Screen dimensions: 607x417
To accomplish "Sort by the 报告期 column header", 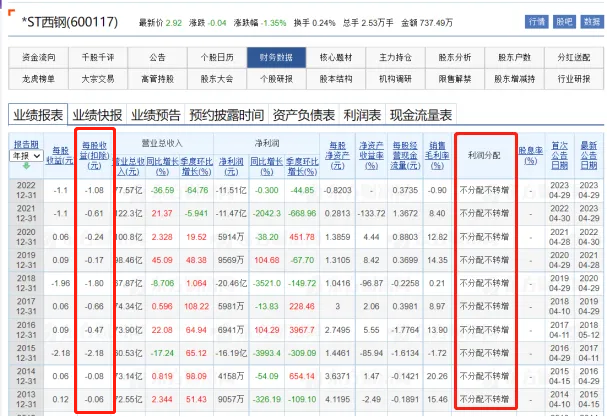I will tap(26, 144).
